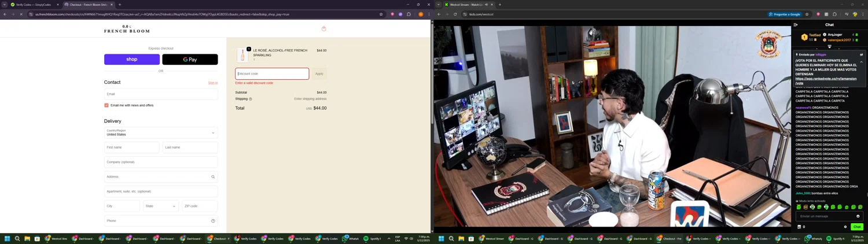Open the profile avatar in French Bloom window
This screenshot has height=244, width=868.
click(x=421, y=14)
